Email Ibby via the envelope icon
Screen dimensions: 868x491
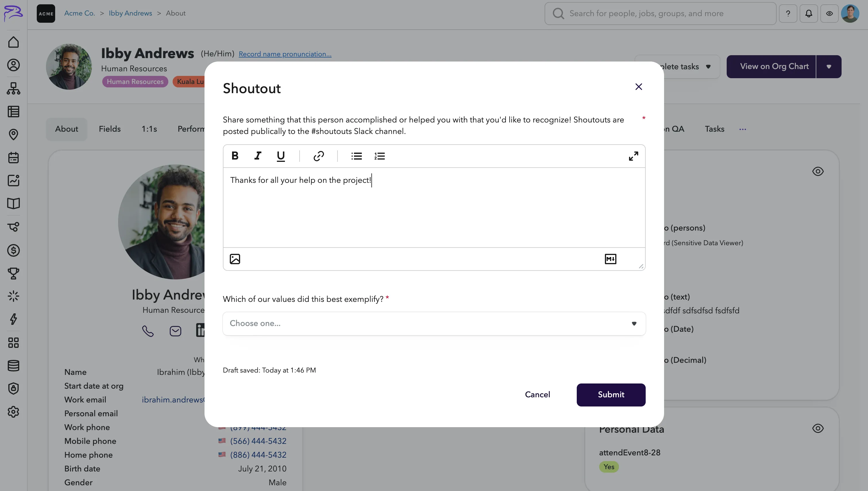175,331
